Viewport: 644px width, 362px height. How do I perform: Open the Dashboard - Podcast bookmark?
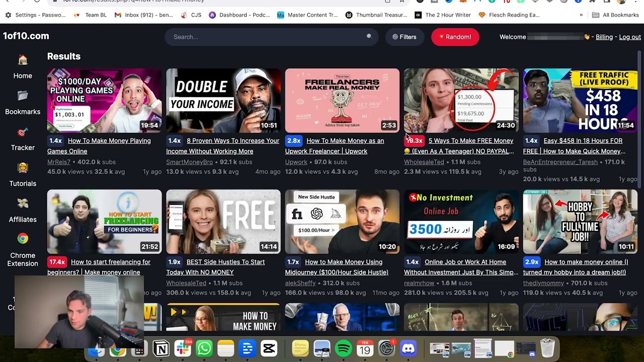point(239,15)
